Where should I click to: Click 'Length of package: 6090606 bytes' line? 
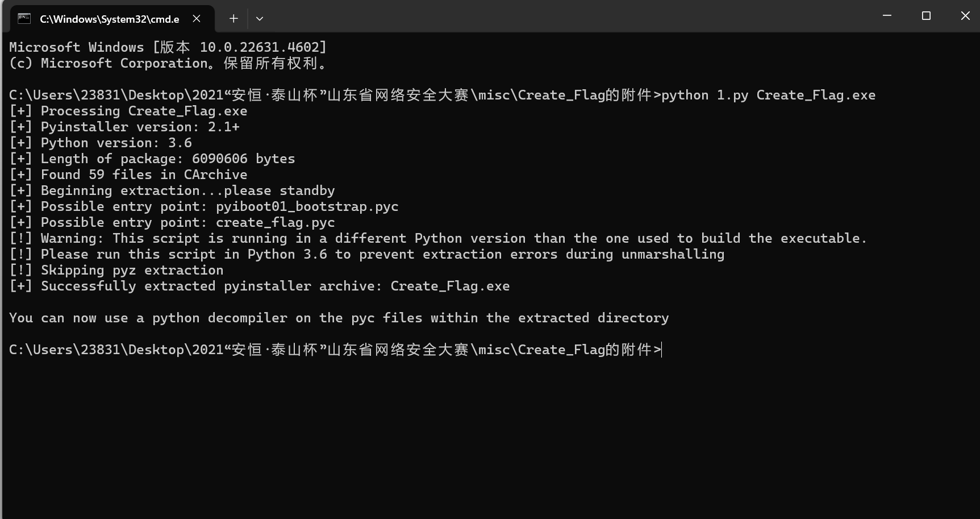coord(152,159)
